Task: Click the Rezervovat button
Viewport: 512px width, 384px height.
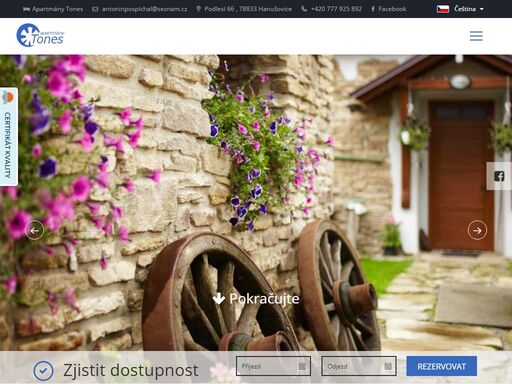Action: click(x=441, y=366)
